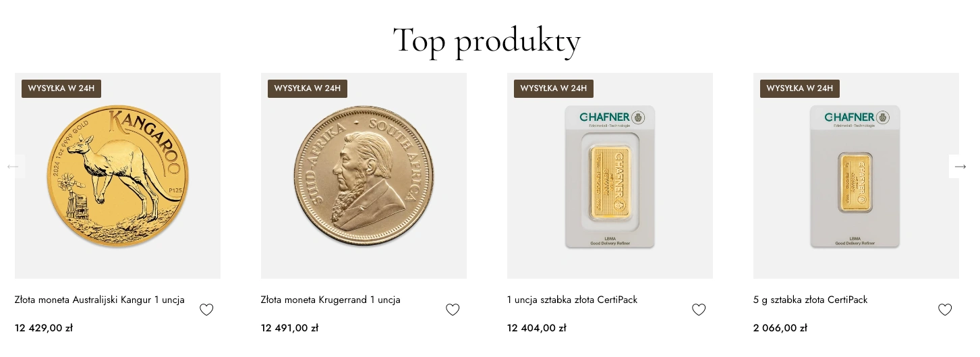
Task: Add Australijski Kangur coin to wishlist
Action: click(206, 310)
